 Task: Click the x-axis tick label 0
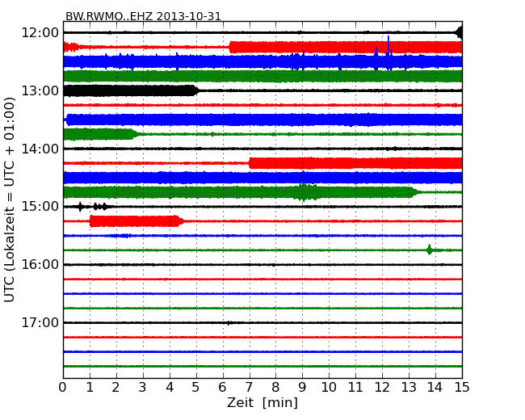tap(63, 388)
